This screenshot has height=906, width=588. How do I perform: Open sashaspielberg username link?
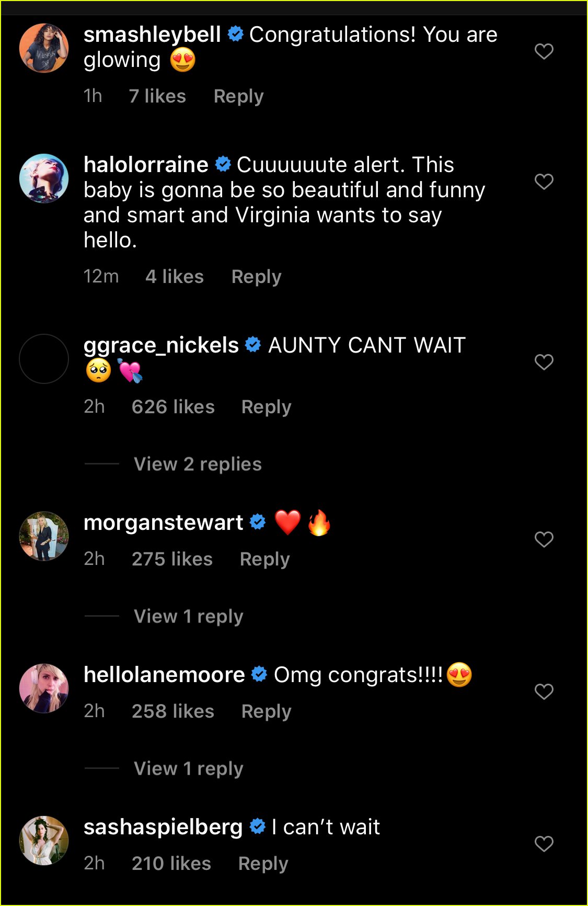coord(163,827)
